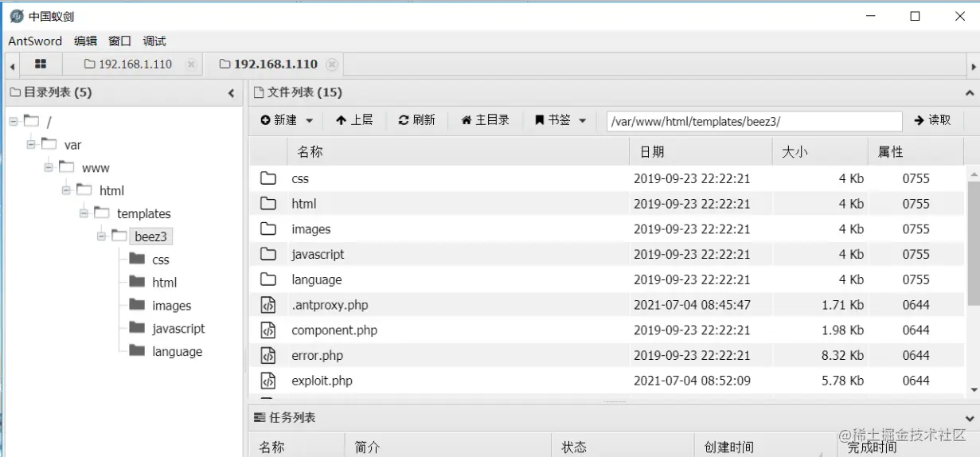Click the language folder icon in file list

pyautogui.click(x=268, y=279)
